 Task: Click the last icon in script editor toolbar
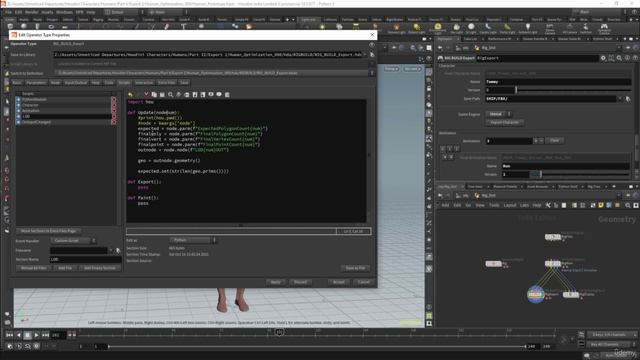point(227,95)
